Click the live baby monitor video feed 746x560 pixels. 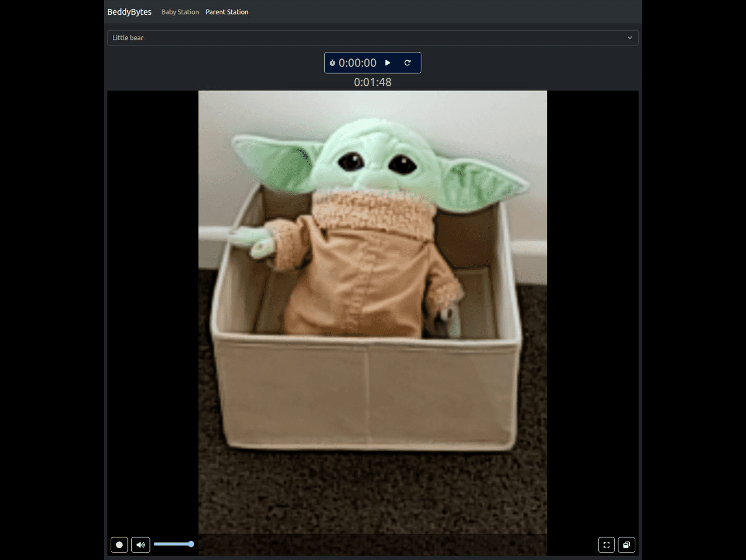[x=372, y=312]
